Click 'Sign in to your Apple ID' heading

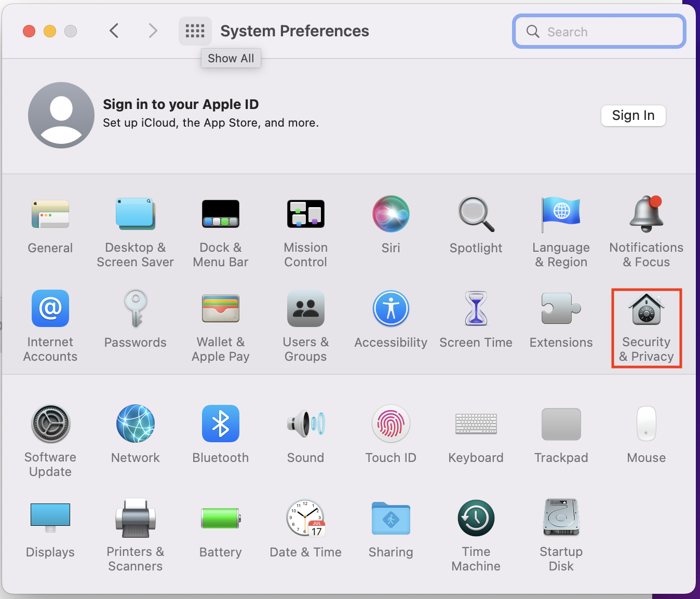tap(181, 104)
